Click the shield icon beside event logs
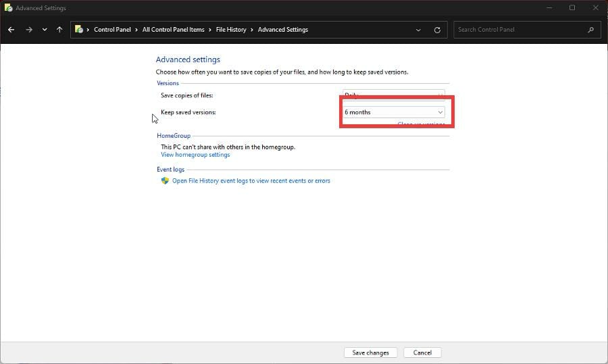Screen dimensions: 608x364 click(165, 181)
